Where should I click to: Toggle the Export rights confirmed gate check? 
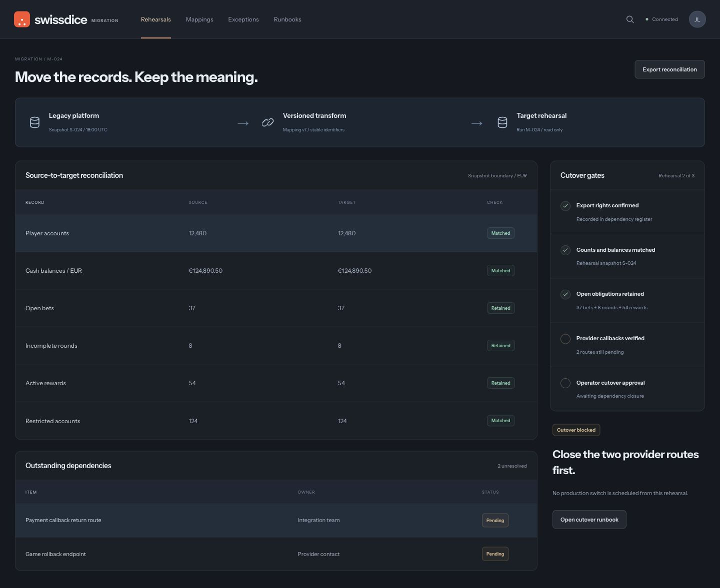[x=565, y=206]
